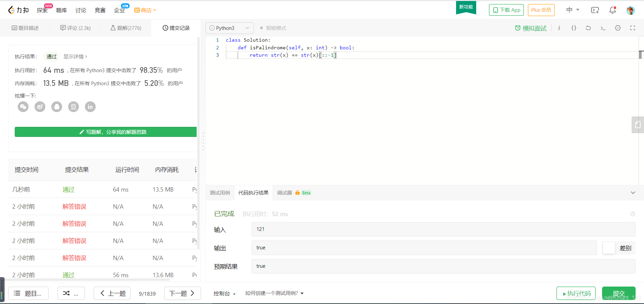The height and width of the screenshot is (304, 644).
Task: Open the 探索 explore menu
Action: 42,10
